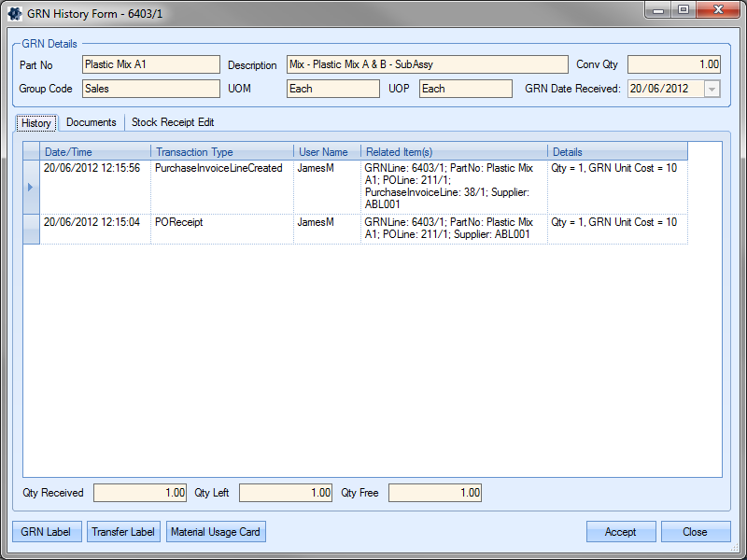Click the Conv Qty field
The height and width of the screenshot is (560, 747).
673,64
